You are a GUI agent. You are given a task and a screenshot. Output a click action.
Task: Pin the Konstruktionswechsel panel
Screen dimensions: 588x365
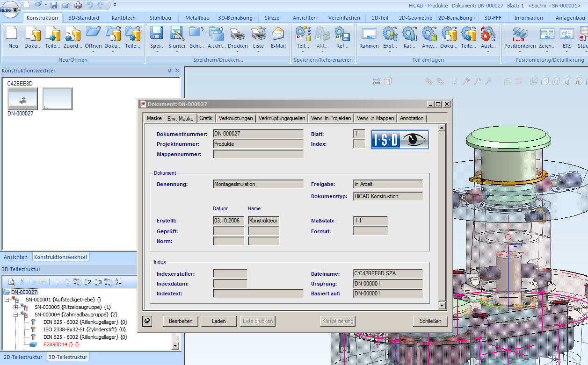169,71
